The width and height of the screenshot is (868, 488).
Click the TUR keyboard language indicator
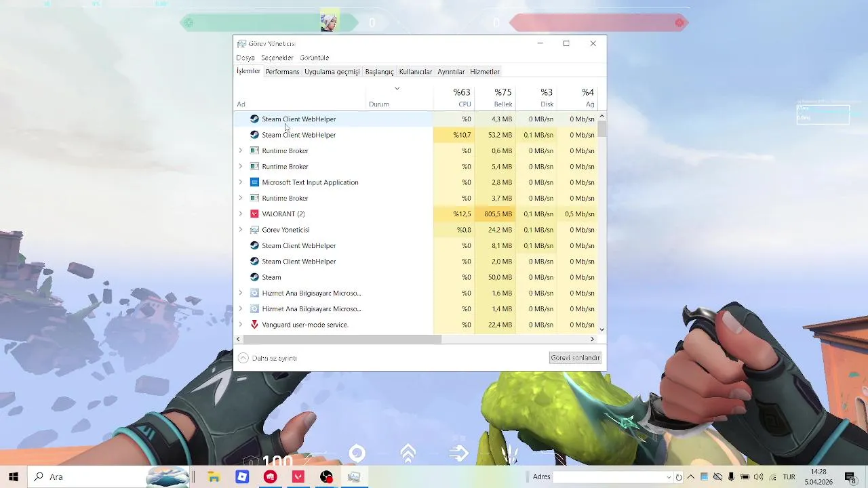(x=789, y=477)
